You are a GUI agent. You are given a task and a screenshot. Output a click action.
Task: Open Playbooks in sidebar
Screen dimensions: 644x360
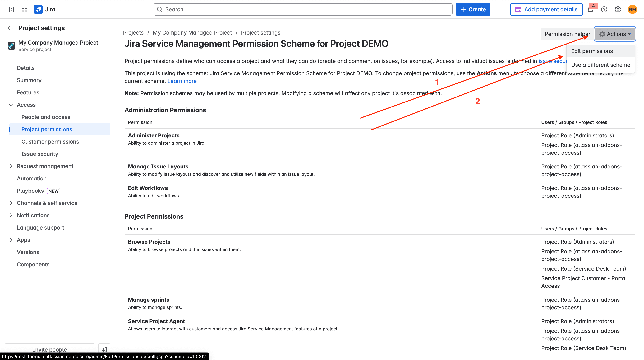[30, 191]
